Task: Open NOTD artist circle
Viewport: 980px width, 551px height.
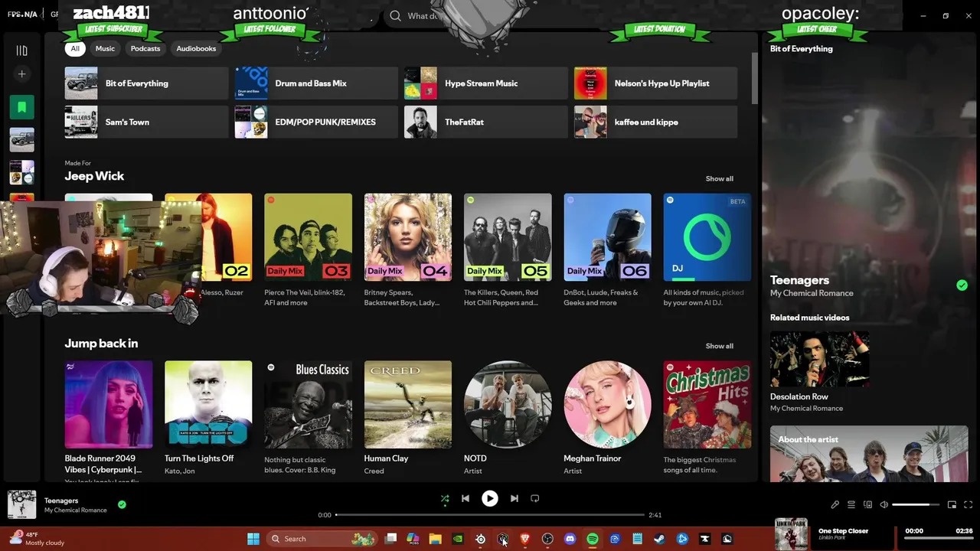Action: [x=508, y=405]
